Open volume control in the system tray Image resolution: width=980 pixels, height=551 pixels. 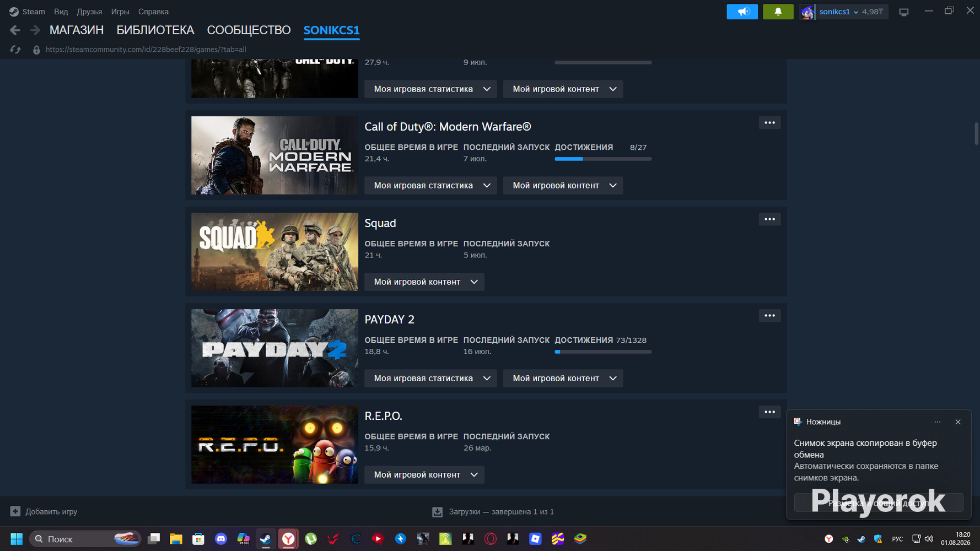tap(929, 539)
